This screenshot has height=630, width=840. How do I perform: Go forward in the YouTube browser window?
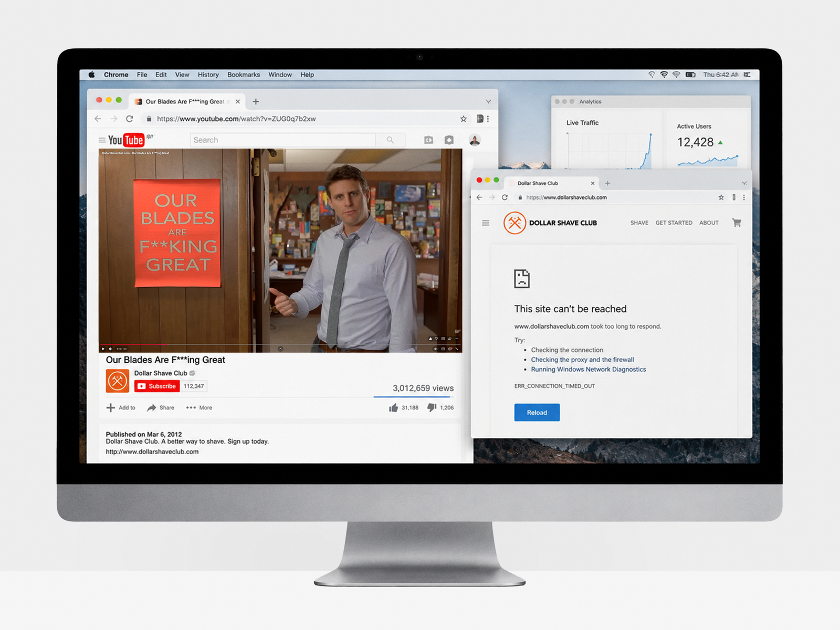[x=113, y=119]
